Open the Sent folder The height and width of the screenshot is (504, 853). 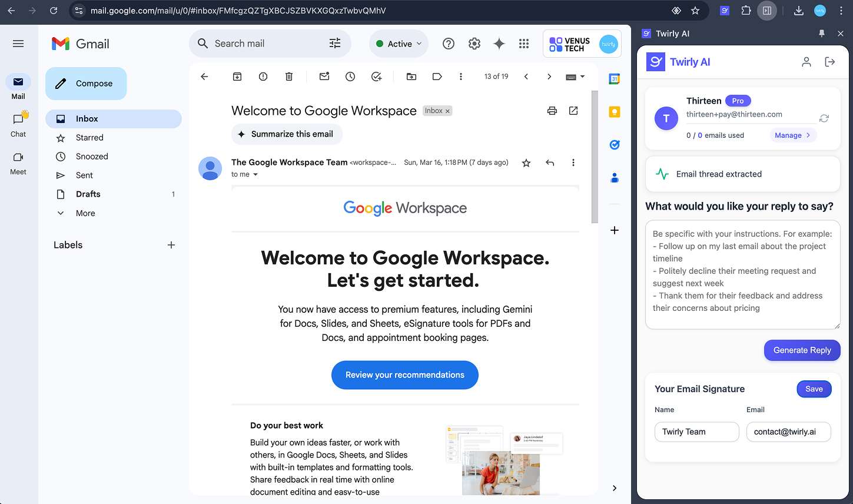tap(114, 175)
